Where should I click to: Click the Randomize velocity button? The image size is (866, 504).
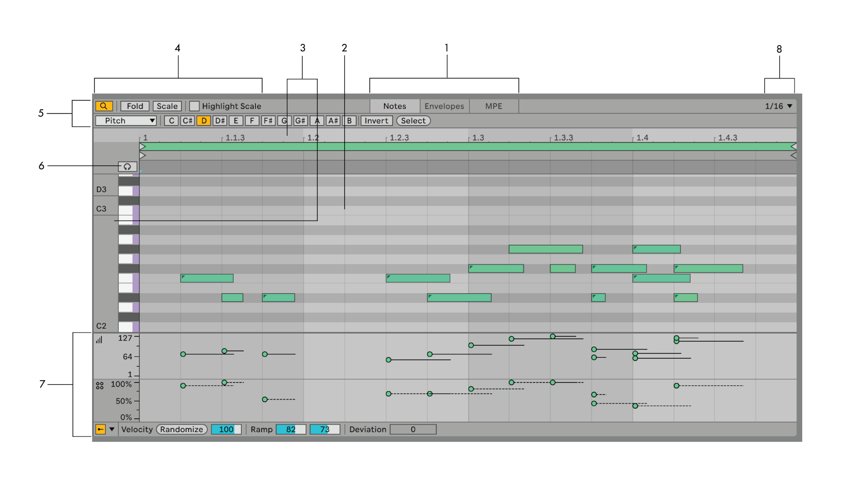click(x=181, y=429)
